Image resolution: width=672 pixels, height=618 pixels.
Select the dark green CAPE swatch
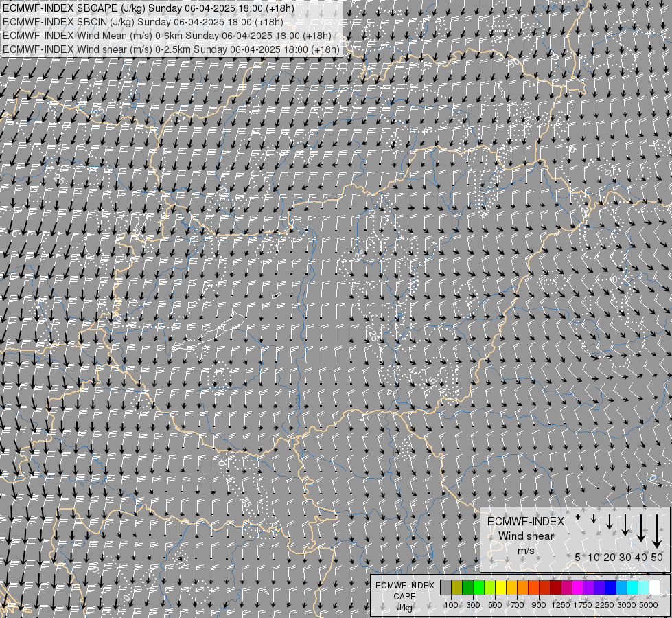[467, 587]
